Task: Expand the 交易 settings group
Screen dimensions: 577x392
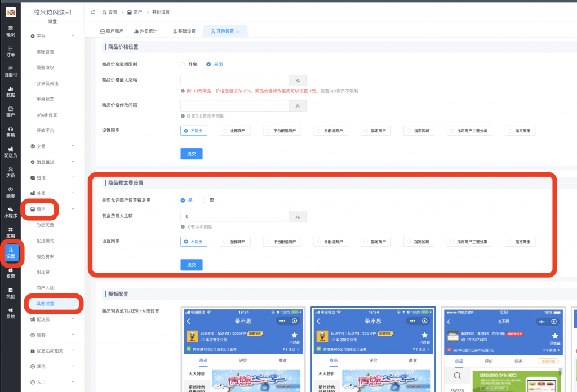Action: pyautogui.click(x=52, y=146)
